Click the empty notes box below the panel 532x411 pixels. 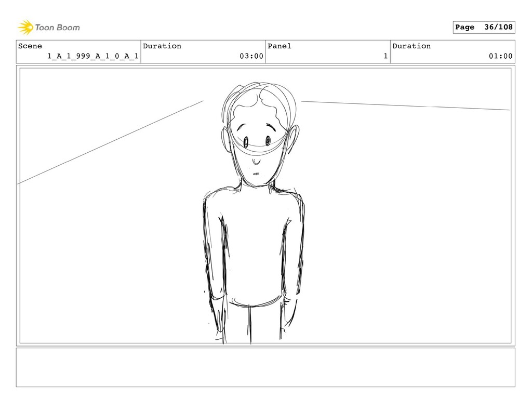point(265,367)
